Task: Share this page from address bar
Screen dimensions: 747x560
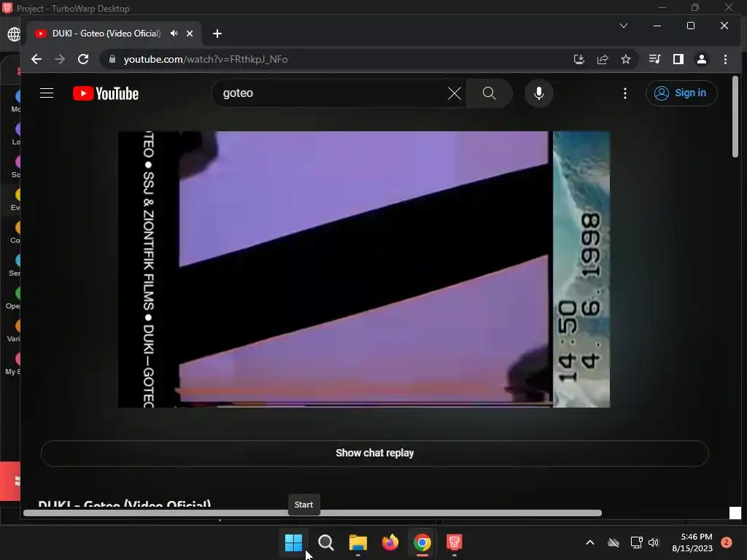Action: click(603, 59)
